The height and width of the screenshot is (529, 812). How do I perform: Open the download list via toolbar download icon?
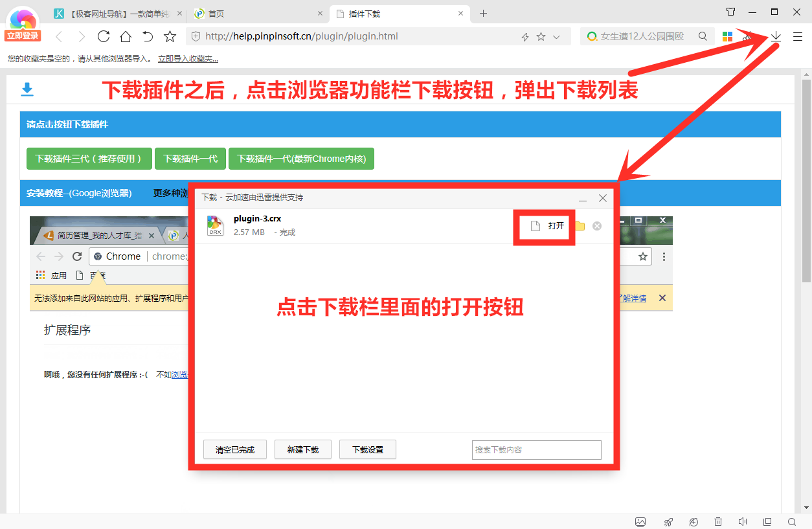[775, 37]
